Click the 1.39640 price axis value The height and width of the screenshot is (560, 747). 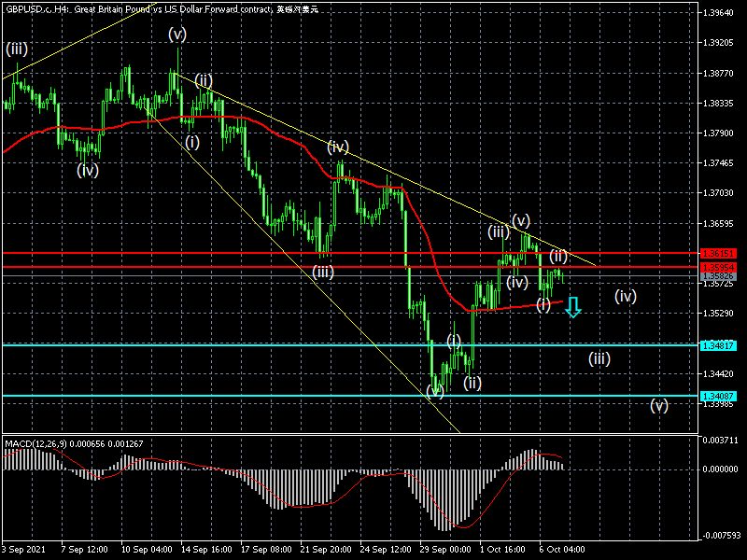(723, 13)
